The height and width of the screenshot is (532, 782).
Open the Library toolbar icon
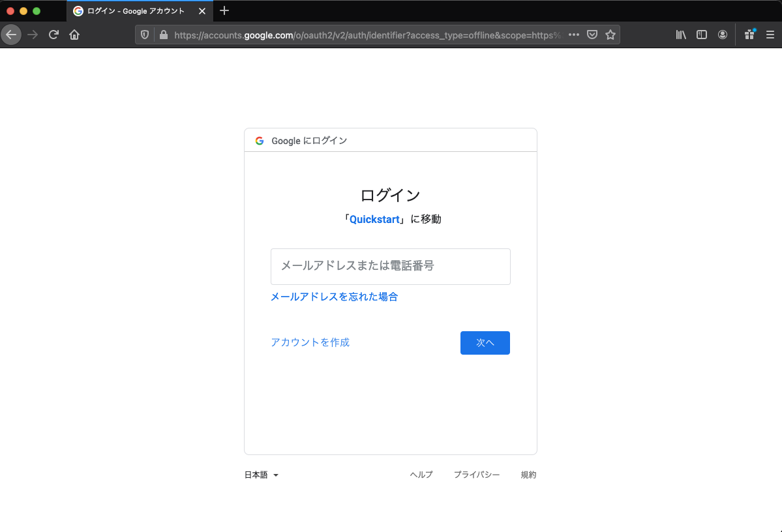click(681, 35)
